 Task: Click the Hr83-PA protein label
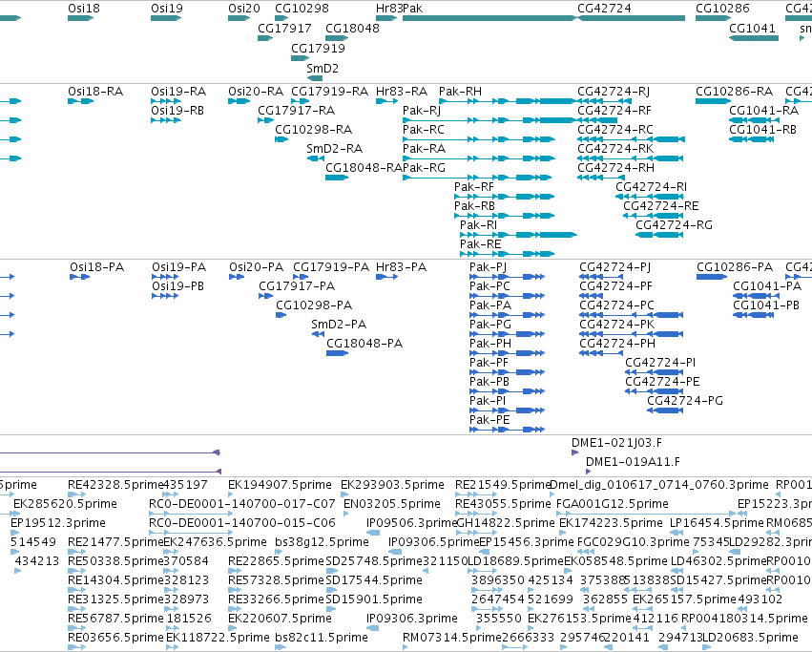click(402, 267)
